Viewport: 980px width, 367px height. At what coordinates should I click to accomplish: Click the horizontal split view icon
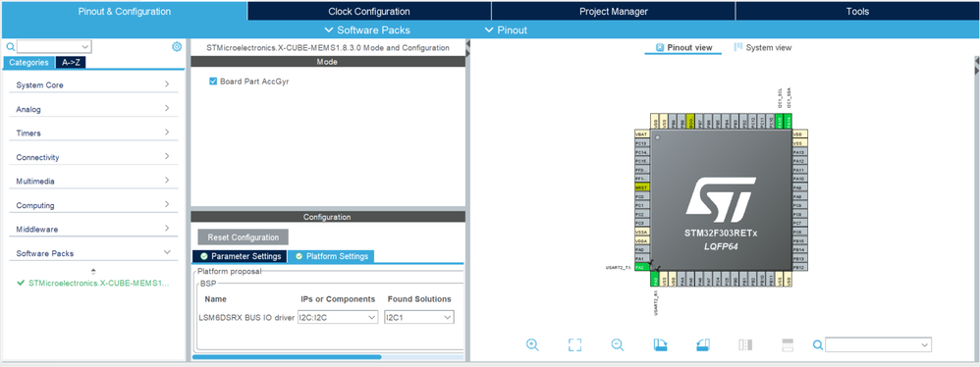(x=788, y=344)
